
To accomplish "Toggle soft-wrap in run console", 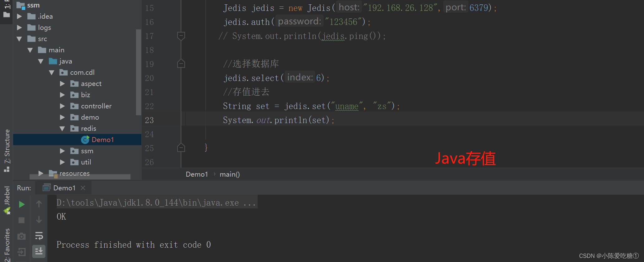I will pyautogui.click(x=39, y=236).
